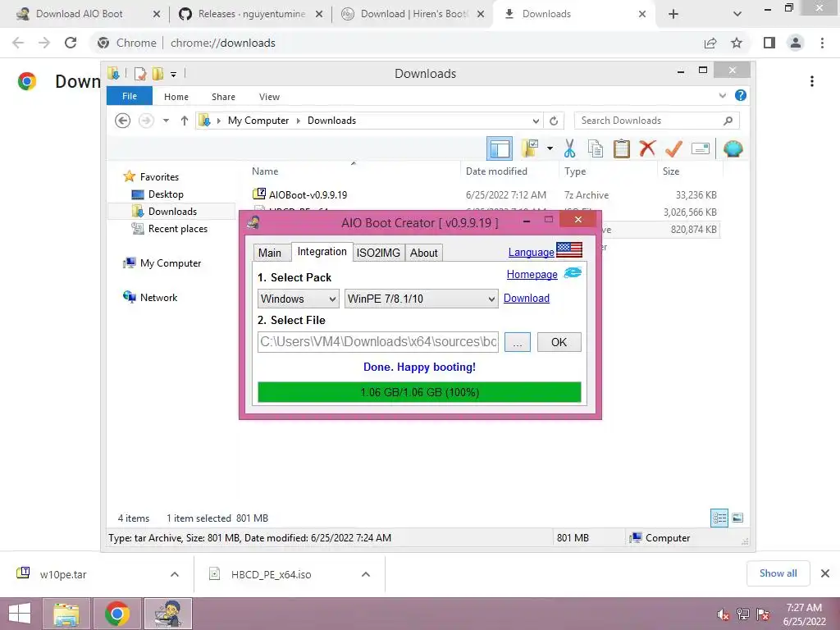840x630 pixels.
Task: Open the About tab in AIO Boot
Action: tap(424, 253)
